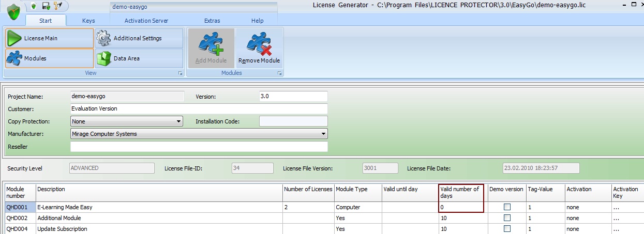Open the License Main view
The height and width of the screenshot is (234, 644).
pyautogui.click(x=50, y=38)
